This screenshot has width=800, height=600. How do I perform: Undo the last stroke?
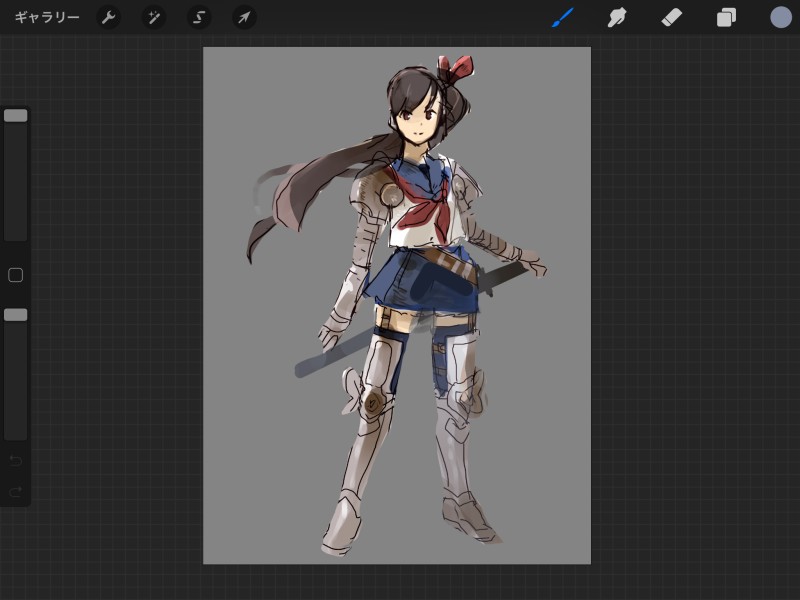[16, 461]
